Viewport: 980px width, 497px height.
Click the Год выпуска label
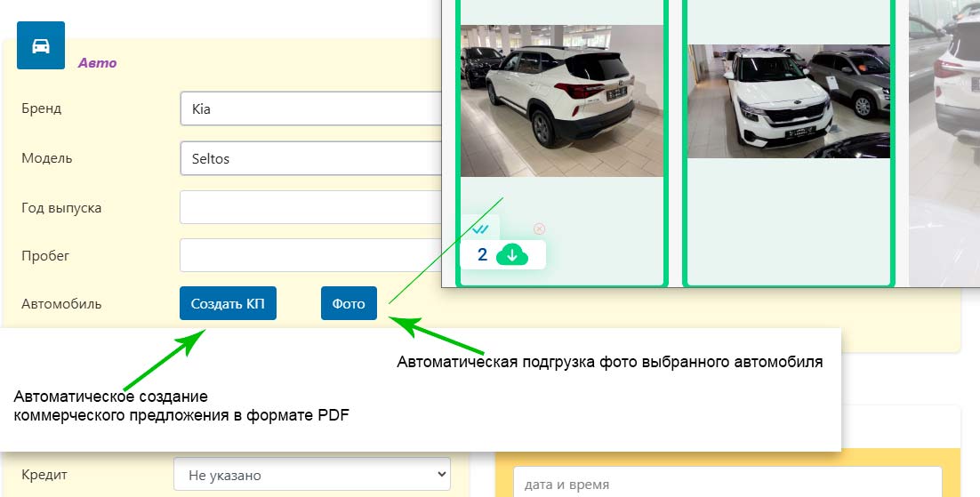pos(61,207)
